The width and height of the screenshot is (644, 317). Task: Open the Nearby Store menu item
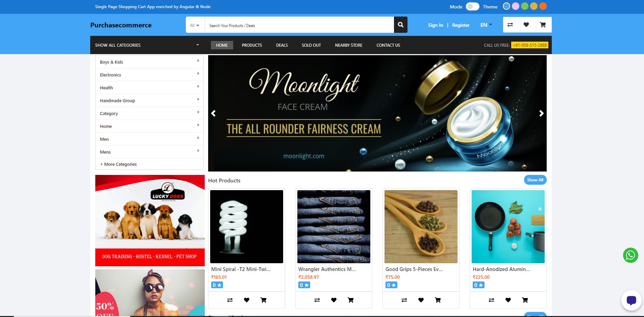[349, 45]
